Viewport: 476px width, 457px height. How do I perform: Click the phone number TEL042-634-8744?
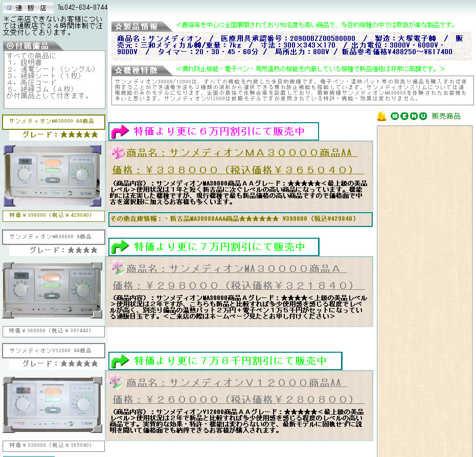83,7
